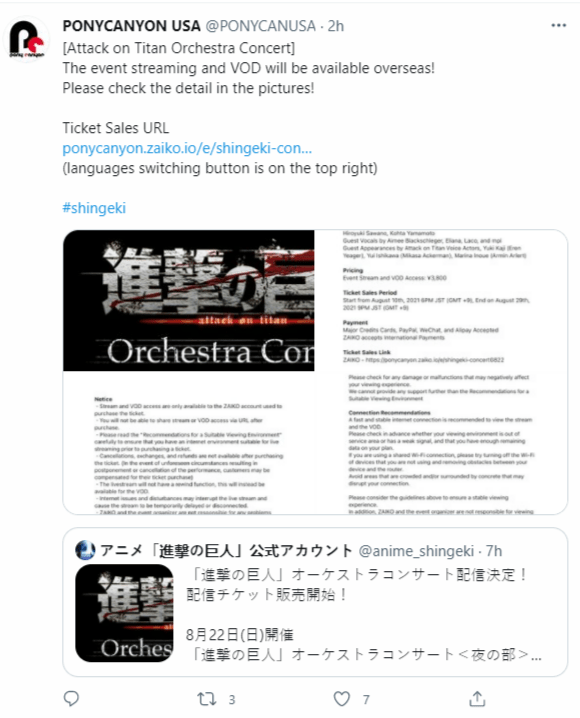Click the PONYCANYON USA profile avatar
The width and height of the screenshot is (580, 718).
click(27, 39)
